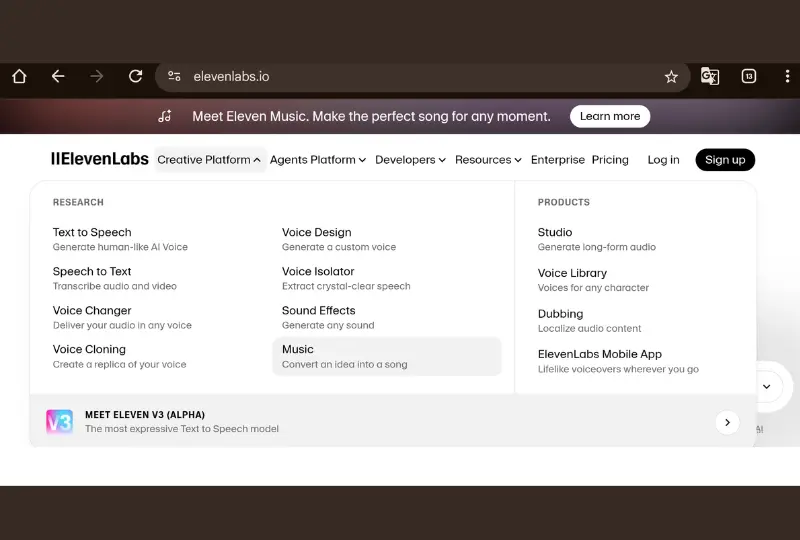Viewport: 800px width, 540px height.
Task: Bookmark this page with the star icon
Action: [x=671, y=77]
